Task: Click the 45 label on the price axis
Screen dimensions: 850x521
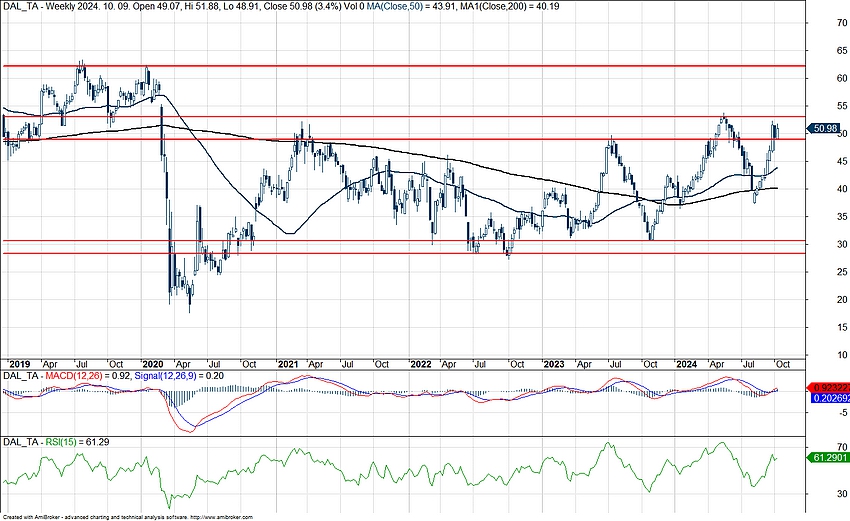Action: (842, 161)
